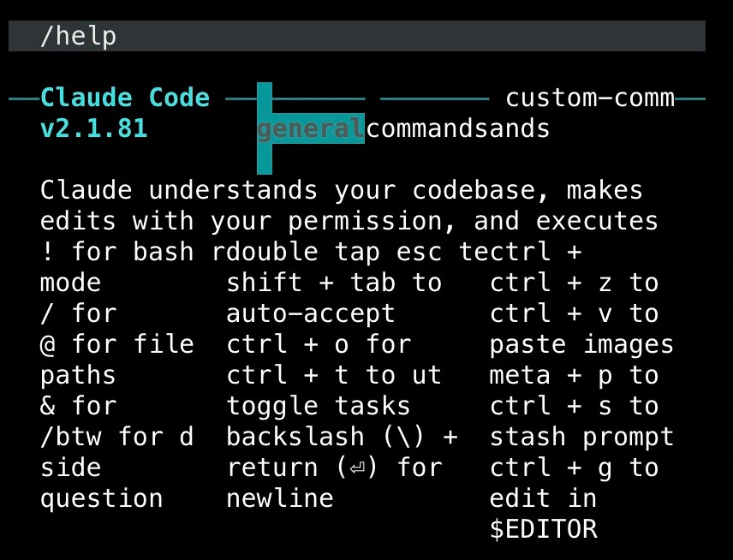This screenshot has width=733, height=560.
Task: Click the 'double tap esc' shortcut text
Action: [333, 252]
